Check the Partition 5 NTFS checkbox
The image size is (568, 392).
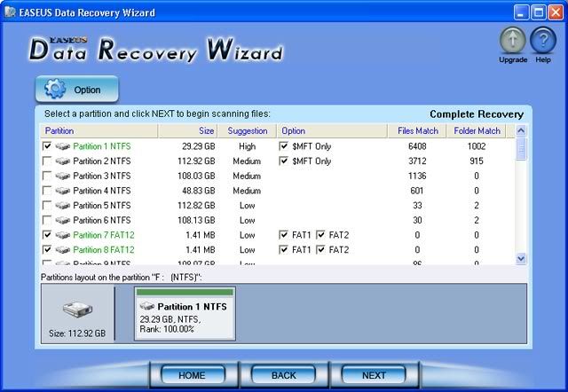[47, 205]
